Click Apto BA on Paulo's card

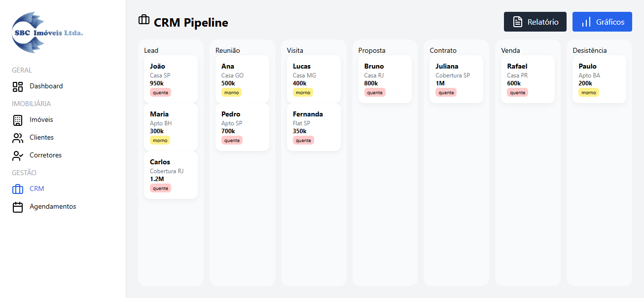(x=589, y=75)
